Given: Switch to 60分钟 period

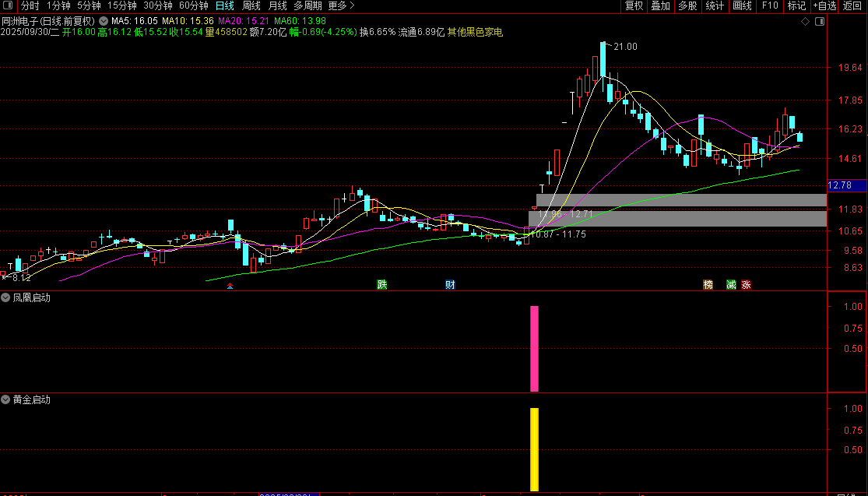Looking at the screenshot, I should tap(194, 5).
